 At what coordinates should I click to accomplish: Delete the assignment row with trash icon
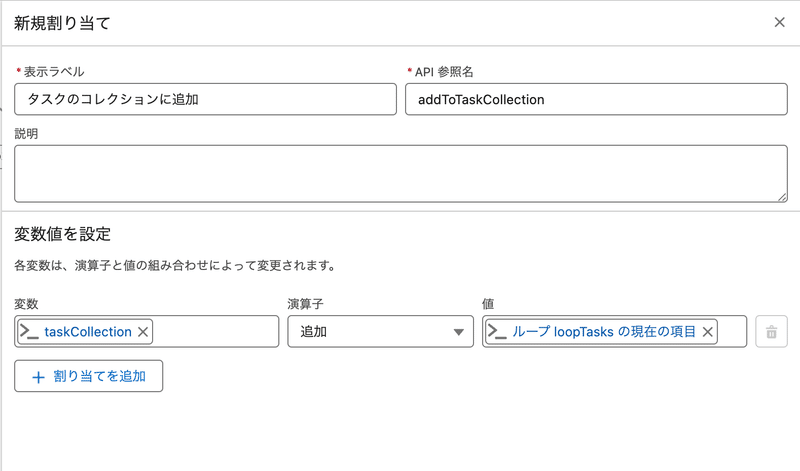pos(771,332)
